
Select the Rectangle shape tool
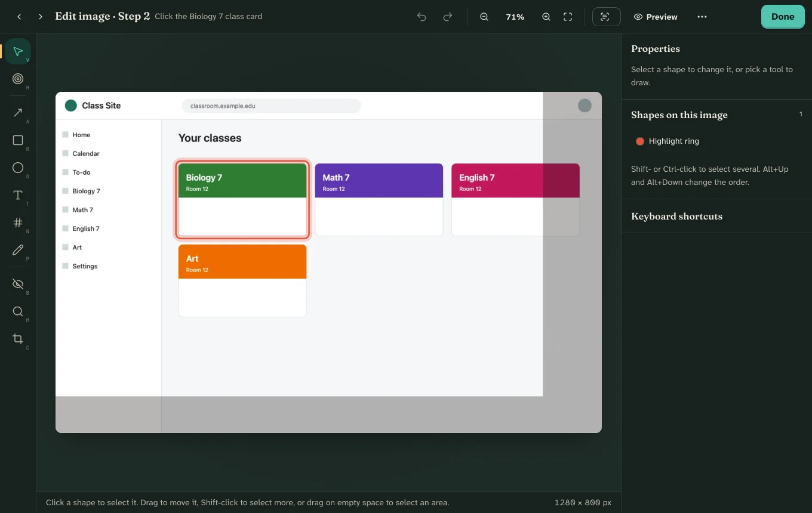click(x=18, y=140)
